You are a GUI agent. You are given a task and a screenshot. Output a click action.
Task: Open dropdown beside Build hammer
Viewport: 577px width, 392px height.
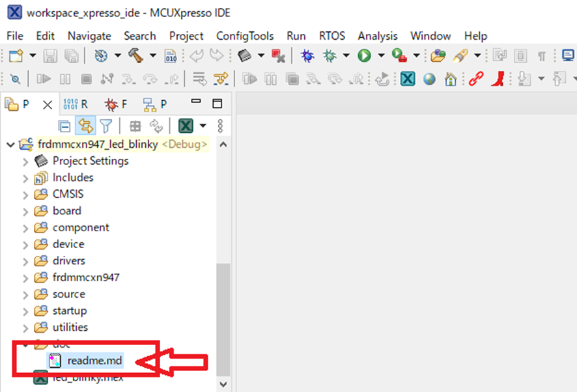pos(152,55)
